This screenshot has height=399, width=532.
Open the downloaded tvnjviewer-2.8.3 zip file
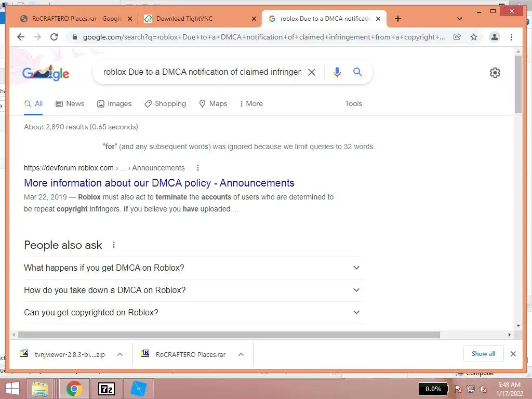coord(63,354)
